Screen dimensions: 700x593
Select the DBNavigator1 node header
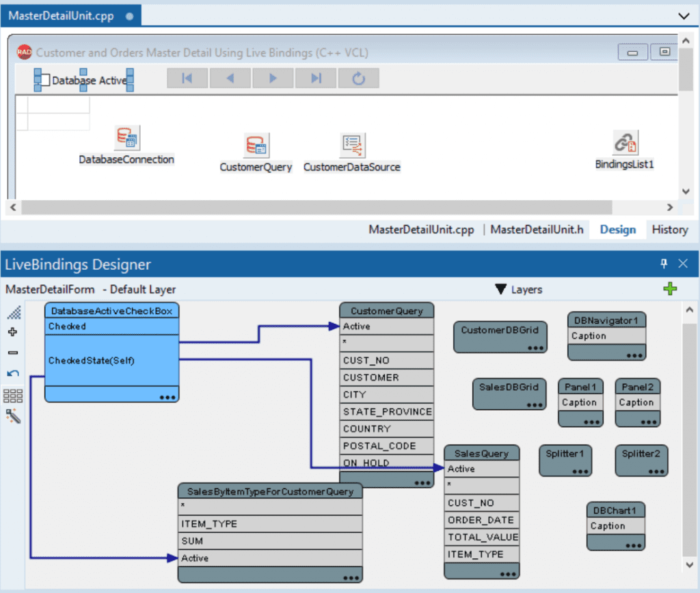point(606,320)
